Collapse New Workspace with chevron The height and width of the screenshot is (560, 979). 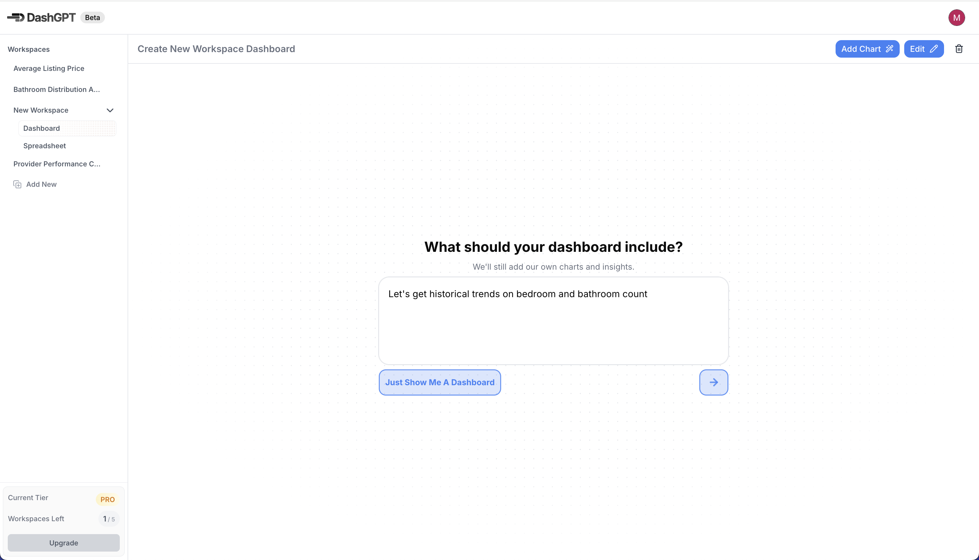pos(110,110)
